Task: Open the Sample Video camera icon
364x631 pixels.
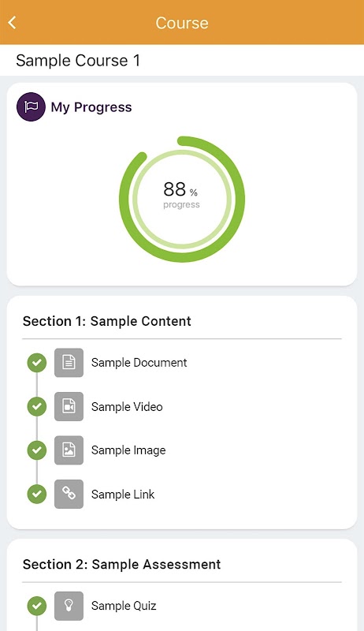Action: [x=69, y=406]
